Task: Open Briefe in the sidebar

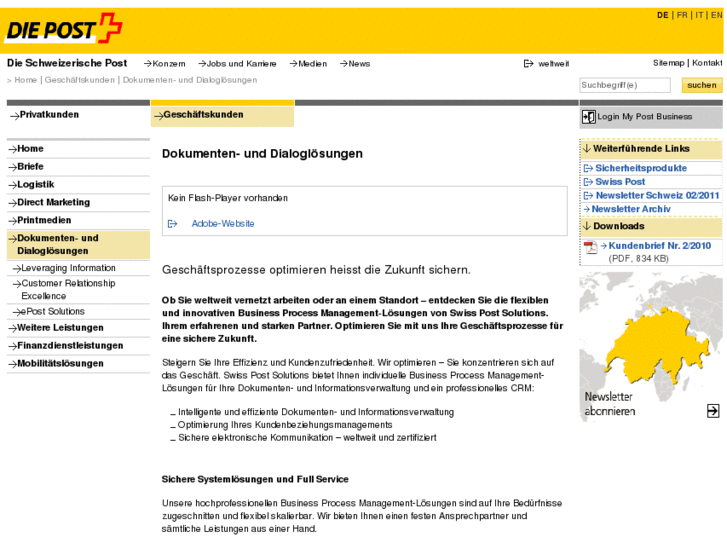Action: click(78, 167)
